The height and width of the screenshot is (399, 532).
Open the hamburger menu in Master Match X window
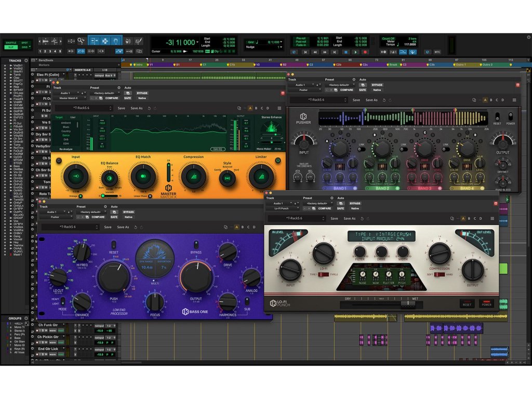[x=279, y=108]
